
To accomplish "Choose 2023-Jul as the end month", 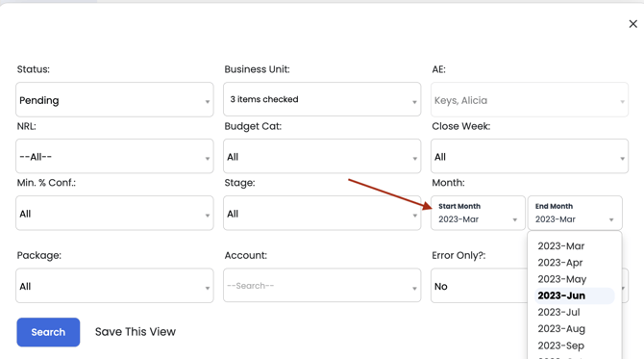I will [x=559, y=312].
